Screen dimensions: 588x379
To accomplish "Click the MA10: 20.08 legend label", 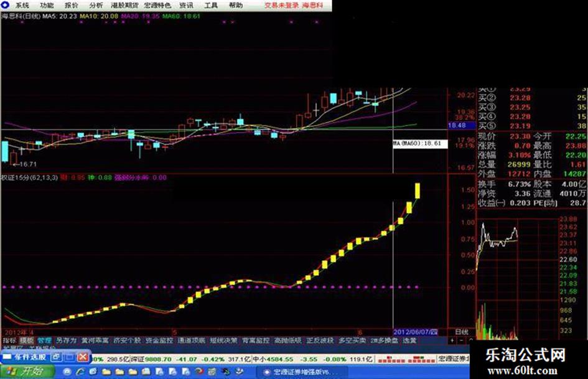I will (x=99, y=16).
